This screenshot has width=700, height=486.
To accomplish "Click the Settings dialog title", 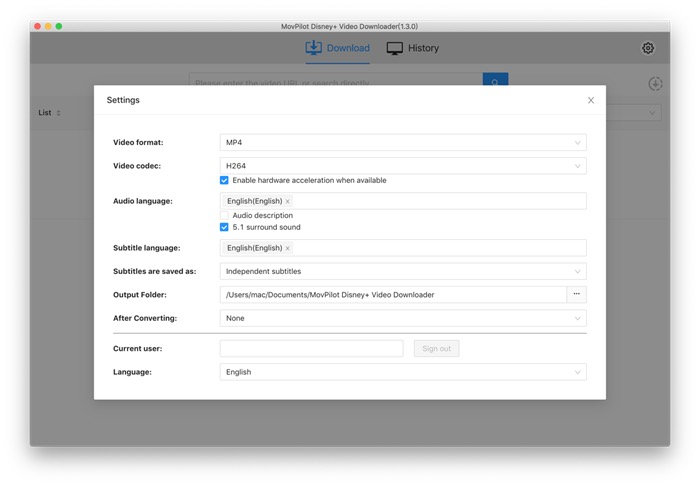I will pyautogui.click(x=123, y=100).
